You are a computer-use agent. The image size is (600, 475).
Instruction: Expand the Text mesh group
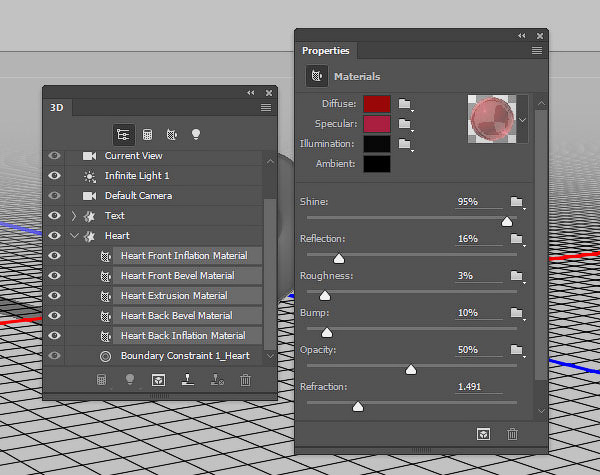(x=74, y=216)
